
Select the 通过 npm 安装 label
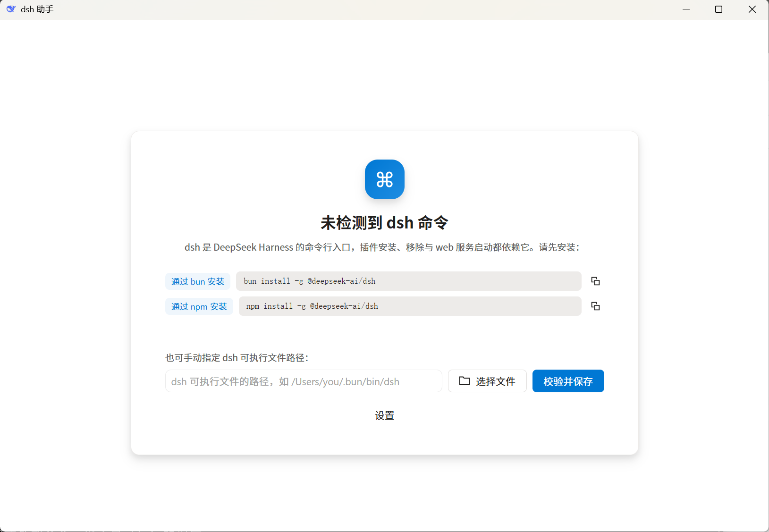[199, 306]
